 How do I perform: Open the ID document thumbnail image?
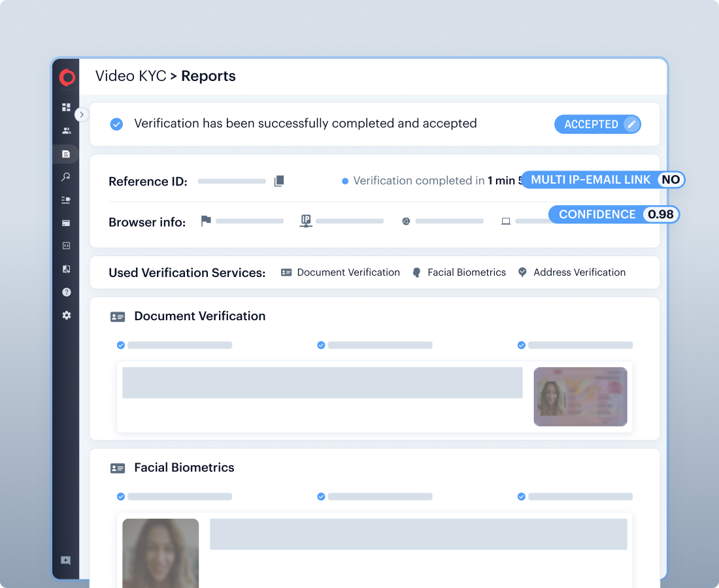tap(580, 397)
